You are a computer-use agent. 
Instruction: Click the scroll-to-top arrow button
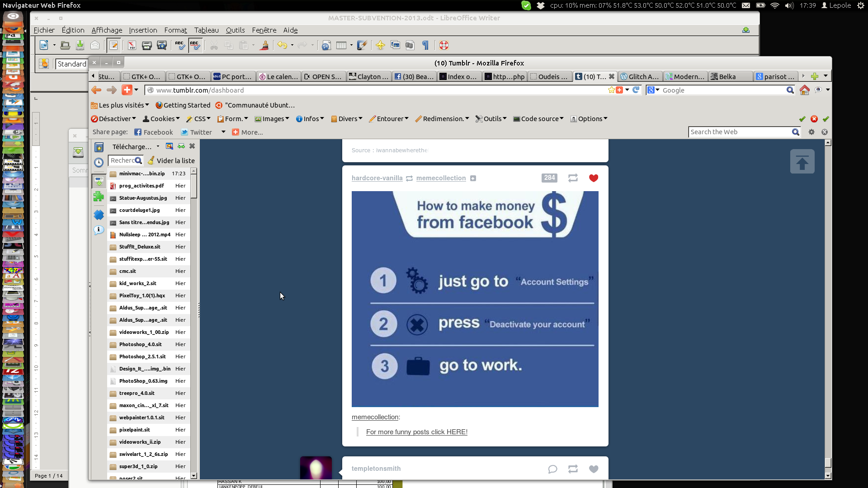click(x=802, y=162)
